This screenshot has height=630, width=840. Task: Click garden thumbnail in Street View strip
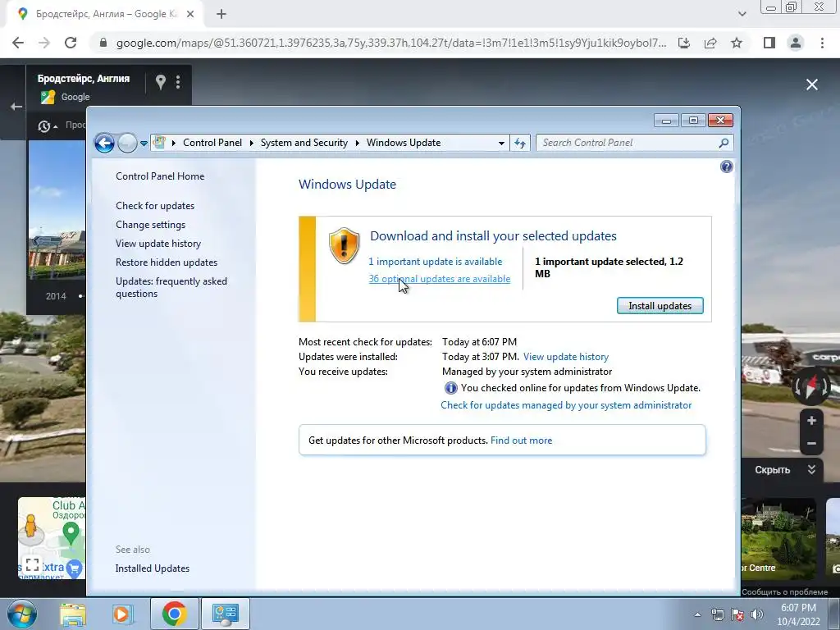[779, 538]
